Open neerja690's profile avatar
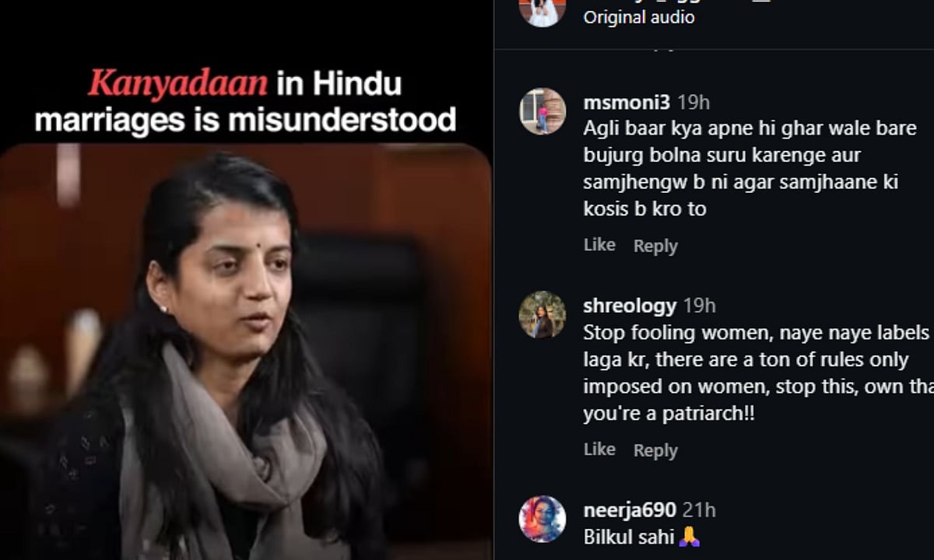Screen dimensions: 934x560 (542, 519)
